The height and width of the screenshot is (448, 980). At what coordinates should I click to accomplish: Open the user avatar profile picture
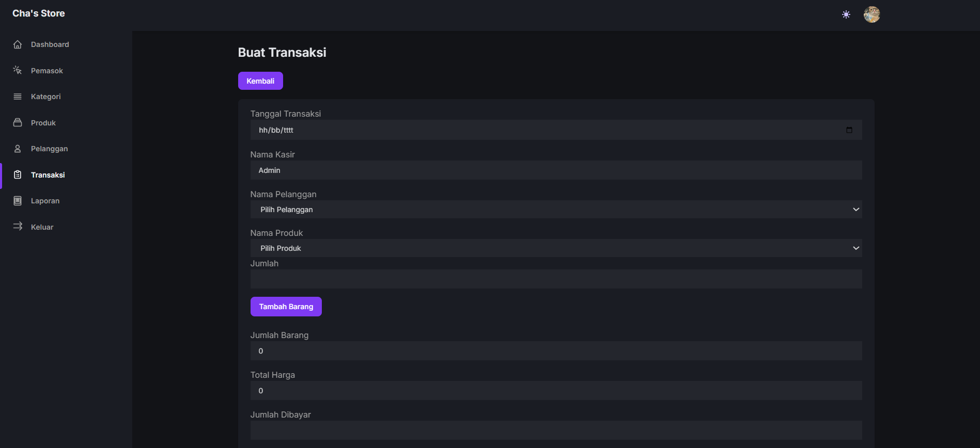coord(872,14)
